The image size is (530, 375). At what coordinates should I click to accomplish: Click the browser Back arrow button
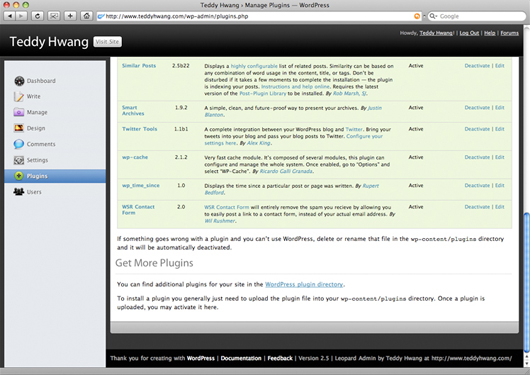(x=9, y=16)
